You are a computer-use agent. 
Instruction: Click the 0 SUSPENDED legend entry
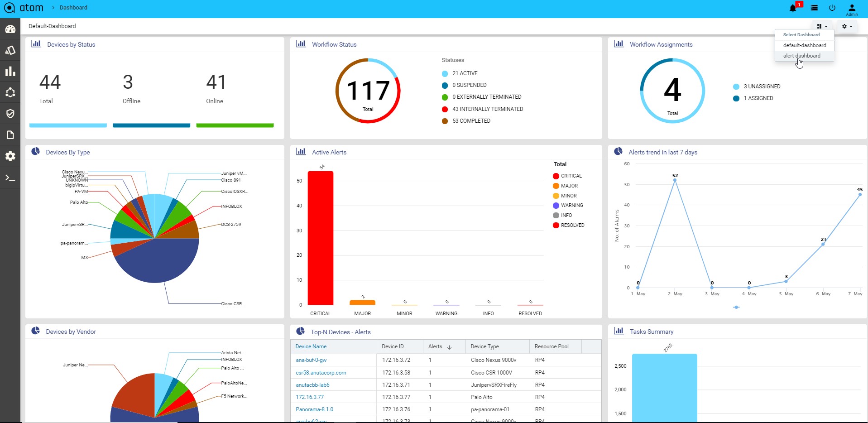464,85
